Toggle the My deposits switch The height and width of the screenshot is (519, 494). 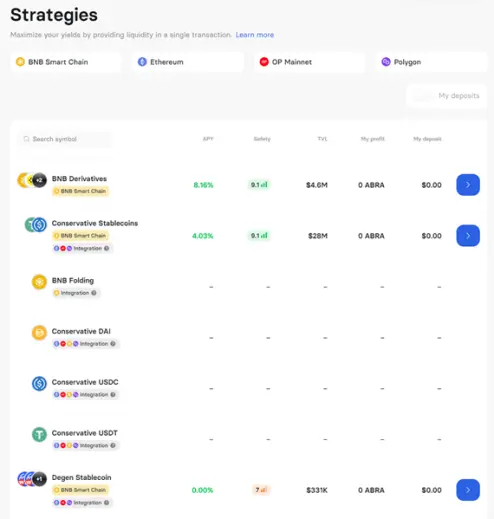point(423,96)
